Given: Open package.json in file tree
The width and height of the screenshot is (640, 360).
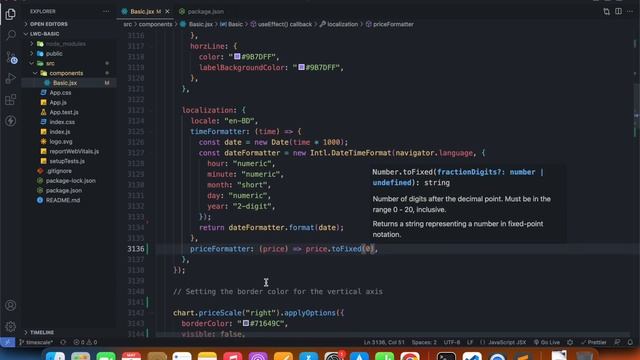Looking at the screenshot, I should tap(64, 191).
